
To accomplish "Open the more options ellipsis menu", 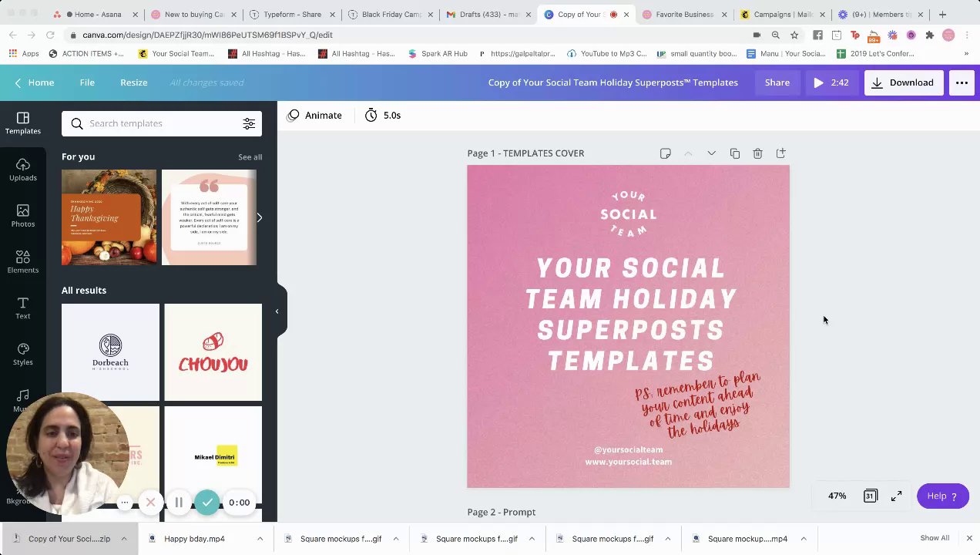I will pos(962,82).
